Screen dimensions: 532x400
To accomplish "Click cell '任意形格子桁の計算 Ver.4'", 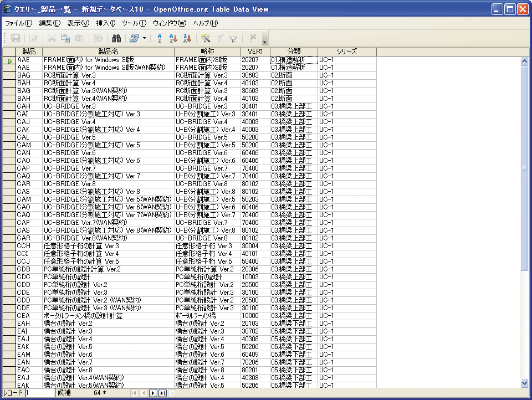I will tap(108, 254).
